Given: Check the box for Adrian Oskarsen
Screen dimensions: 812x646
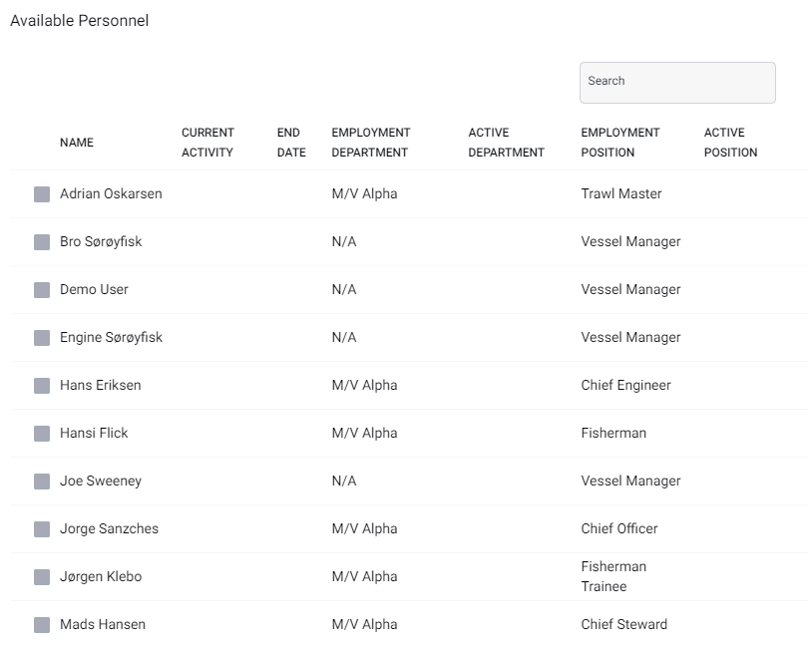Looking at the screenshot, I should point(42,194).
